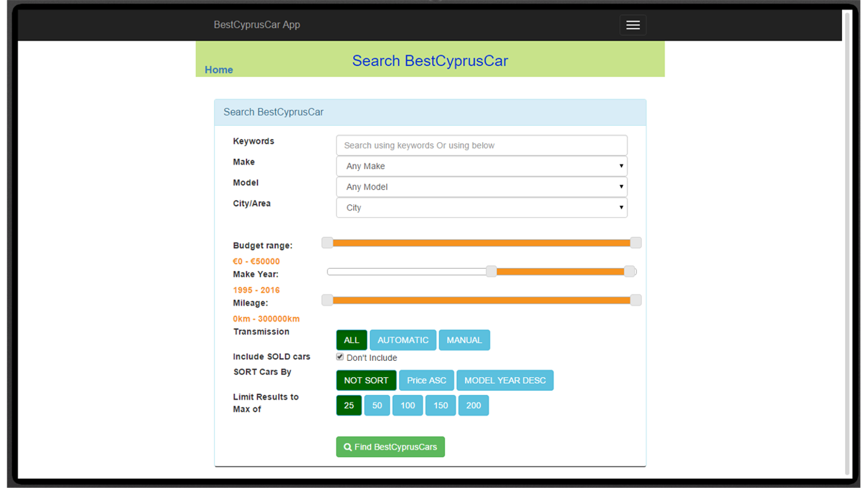
Task: Limit results to 150
Action: (441, 405)
